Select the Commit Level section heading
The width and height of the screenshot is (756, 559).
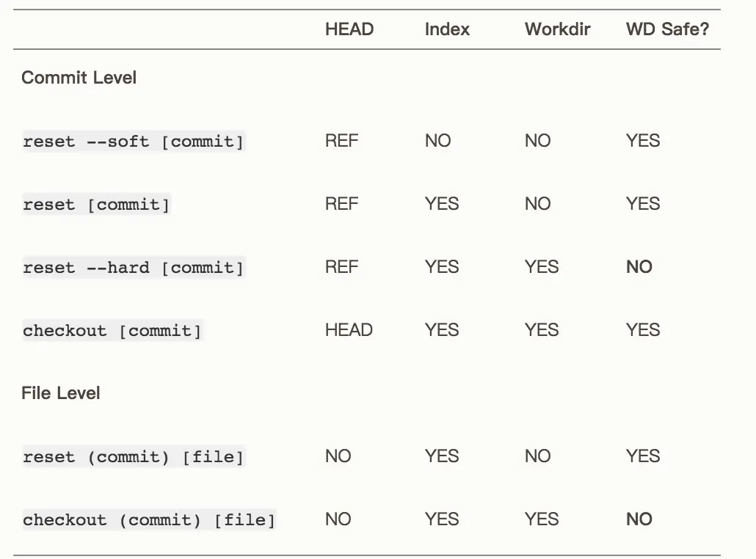[79, 78]
